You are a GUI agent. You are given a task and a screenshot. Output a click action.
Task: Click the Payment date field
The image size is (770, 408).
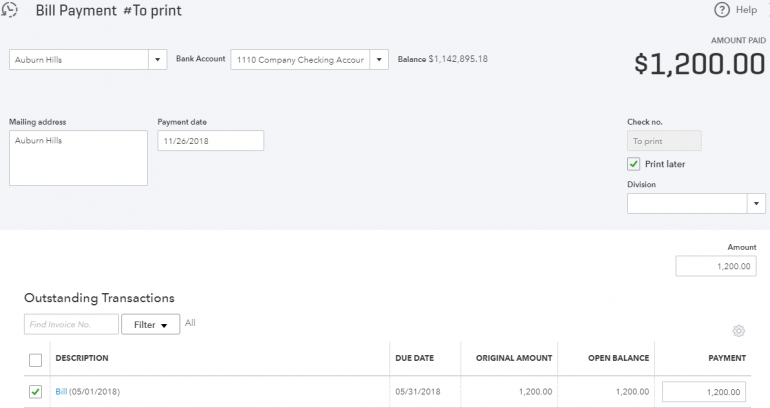(x=210, y=141)
